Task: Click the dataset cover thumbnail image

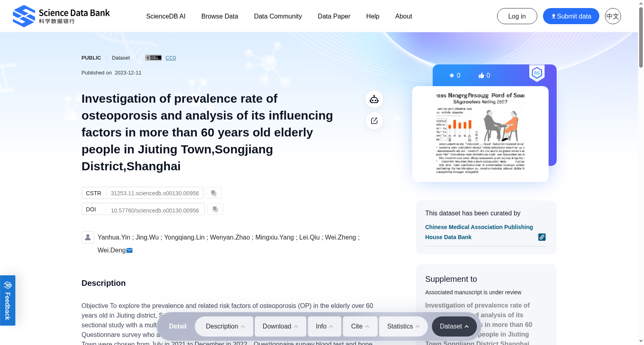Action: pos(480,134)
